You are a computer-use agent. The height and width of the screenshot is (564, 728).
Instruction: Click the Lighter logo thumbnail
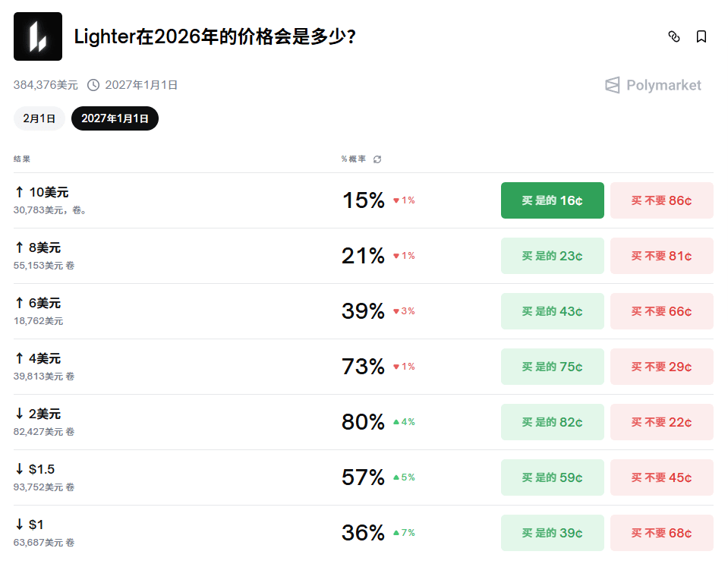[38, 36]
